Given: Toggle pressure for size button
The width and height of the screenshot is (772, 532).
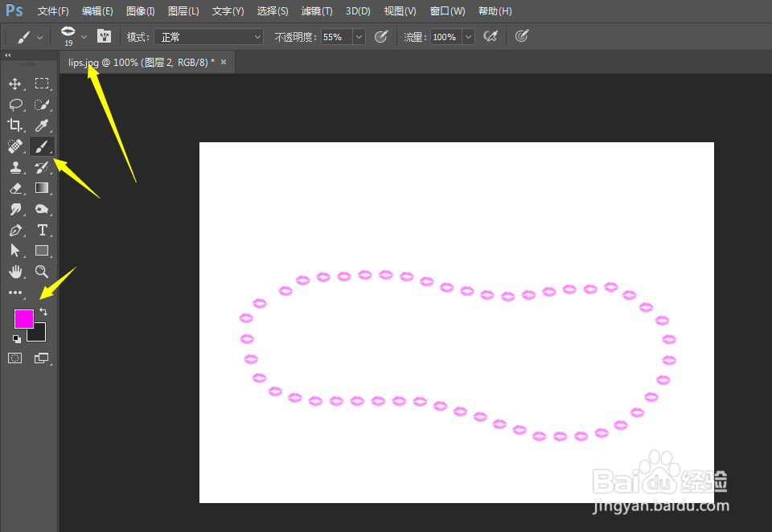Looking at the screenshot, I should coord(521,36).
